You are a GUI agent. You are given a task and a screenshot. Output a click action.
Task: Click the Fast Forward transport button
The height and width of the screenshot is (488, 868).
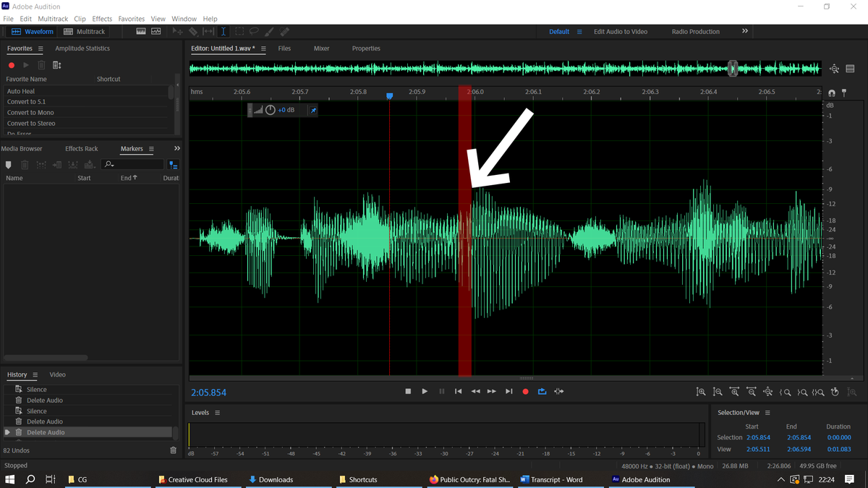[492, 391]
